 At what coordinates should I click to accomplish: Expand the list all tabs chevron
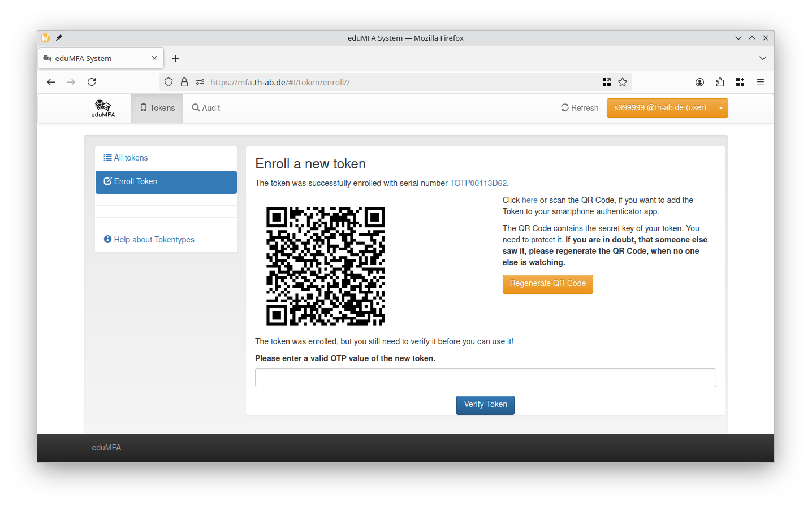click(x=763, y=58)
